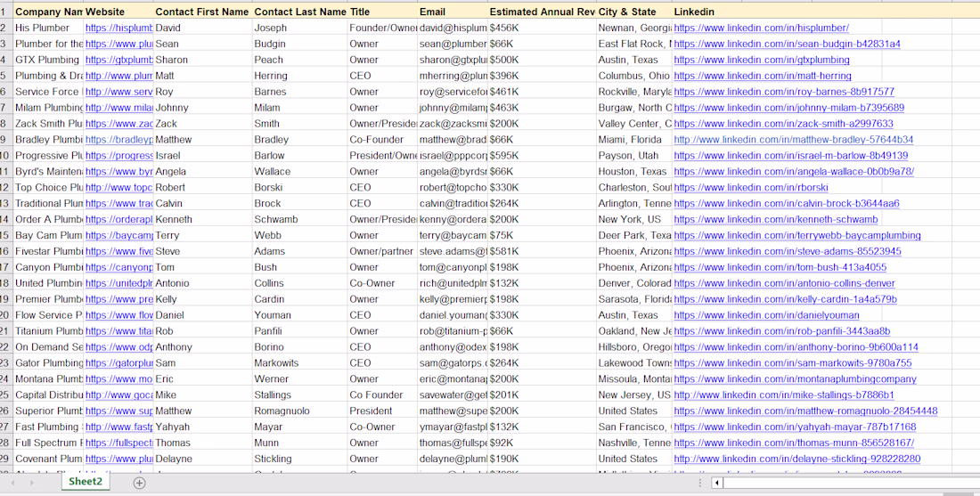Screen dimensions: 980x496
Task: Select the His Plumber company cell
Action: click(49, 28)
